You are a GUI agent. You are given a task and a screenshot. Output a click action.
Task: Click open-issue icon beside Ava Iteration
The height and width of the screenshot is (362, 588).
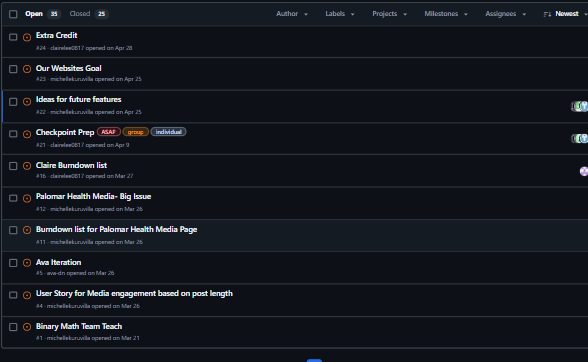click(x=27, y=263)
